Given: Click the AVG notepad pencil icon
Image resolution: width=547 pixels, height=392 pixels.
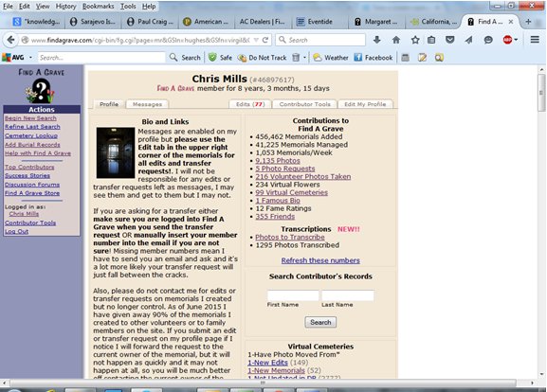Looking at the screenshot, I should click(422, 58).
